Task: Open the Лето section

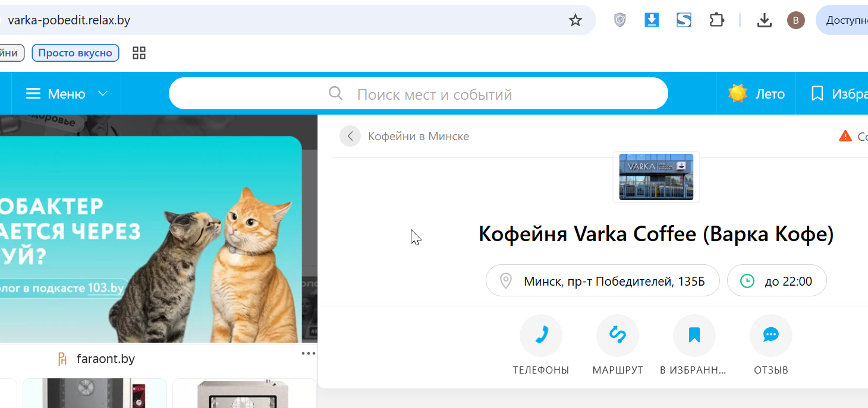Action: [756, 94]
